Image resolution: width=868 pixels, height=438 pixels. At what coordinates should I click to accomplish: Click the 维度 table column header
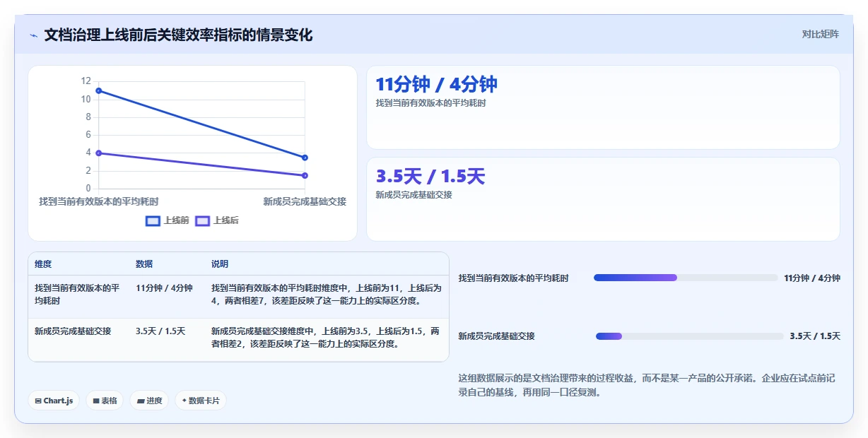coord(43,264)
